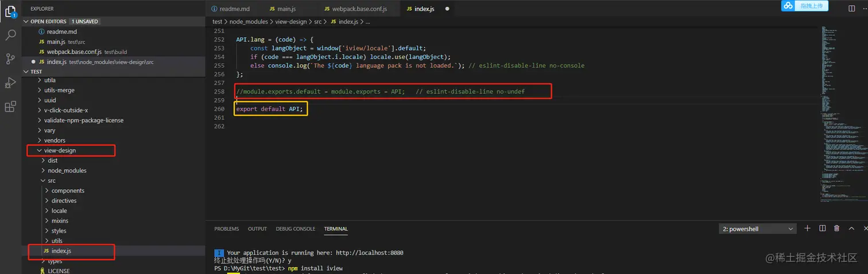Select the TERMINAL panel tab

coord(336,229)
